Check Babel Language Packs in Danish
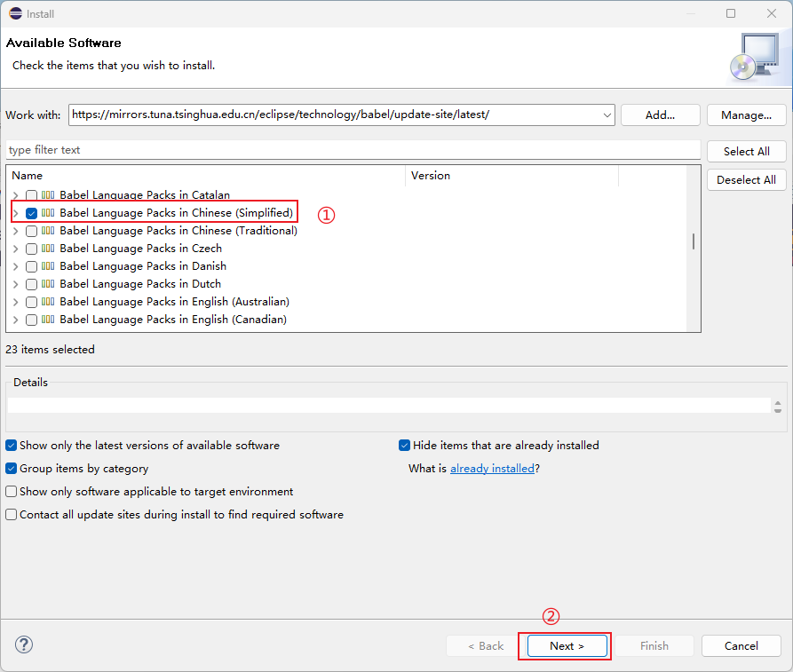793x672 pixels. coord(31,266)
